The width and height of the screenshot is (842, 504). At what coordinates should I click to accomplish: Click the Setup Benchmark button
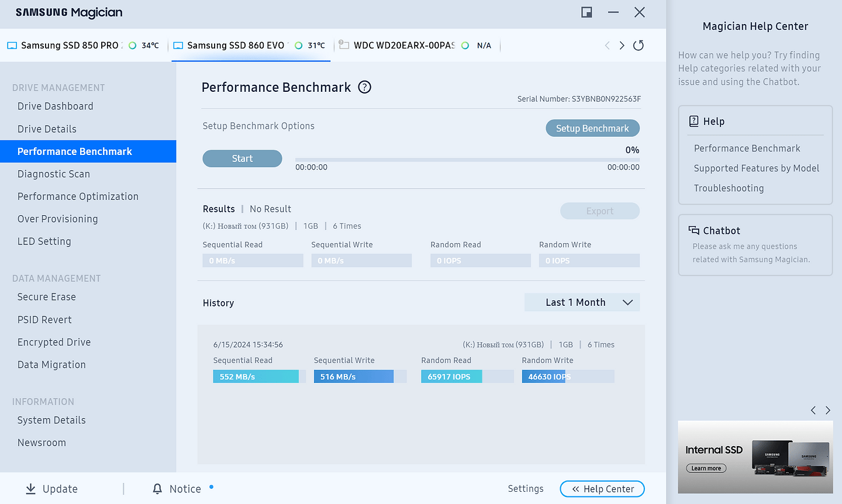pos(592,129)
